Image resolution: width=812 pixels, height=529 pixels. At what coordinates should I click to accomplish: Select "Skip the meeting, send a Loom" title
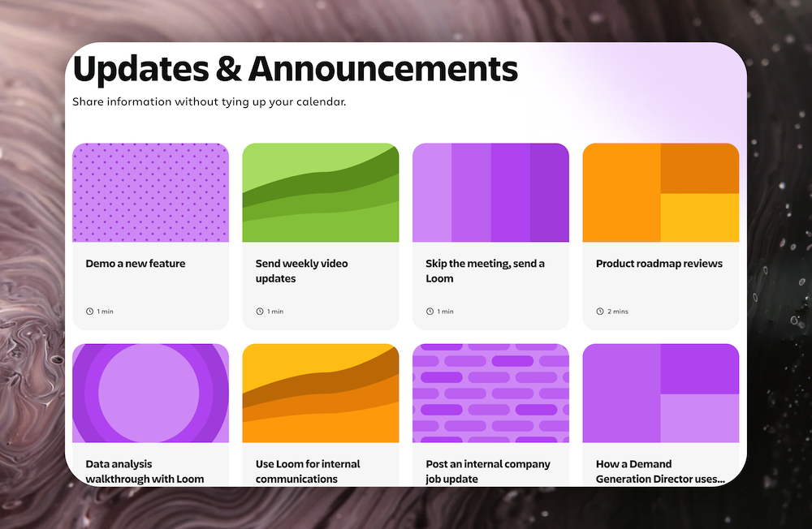pos(485,271)
